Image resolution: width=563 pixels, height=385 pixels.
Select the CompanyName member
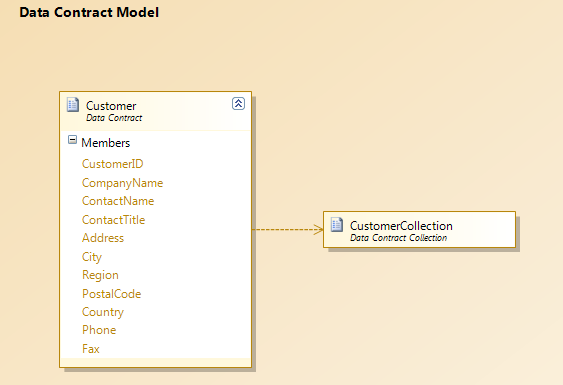[122, 183]
